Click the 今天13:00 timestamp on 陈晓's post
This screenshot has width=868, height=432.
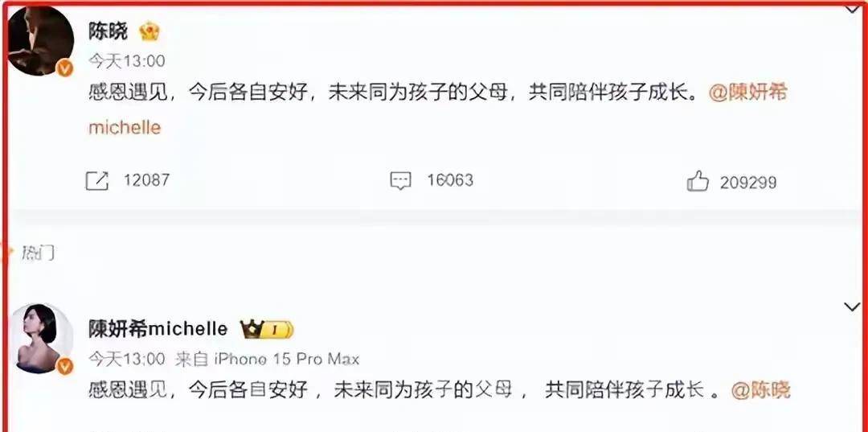[x=127, y=61]
